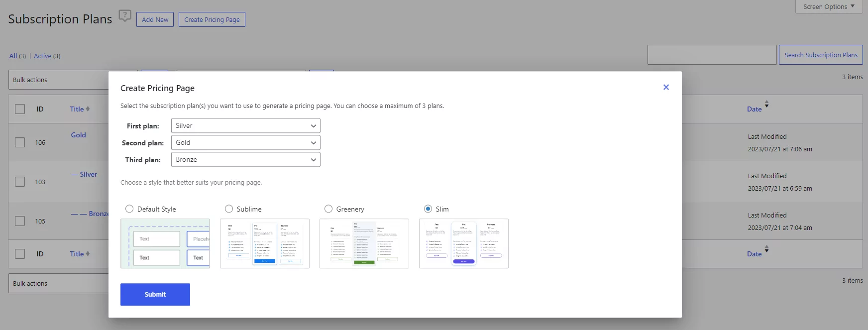The image size is (868, 330).
Task: Tick the select-all checkbox in table header
Action: 20,109
